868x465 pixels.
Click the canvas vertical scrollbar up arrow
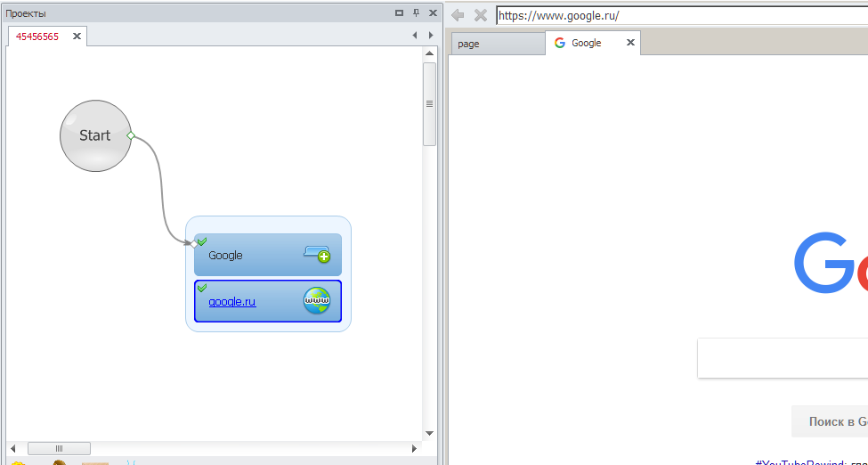430,53
